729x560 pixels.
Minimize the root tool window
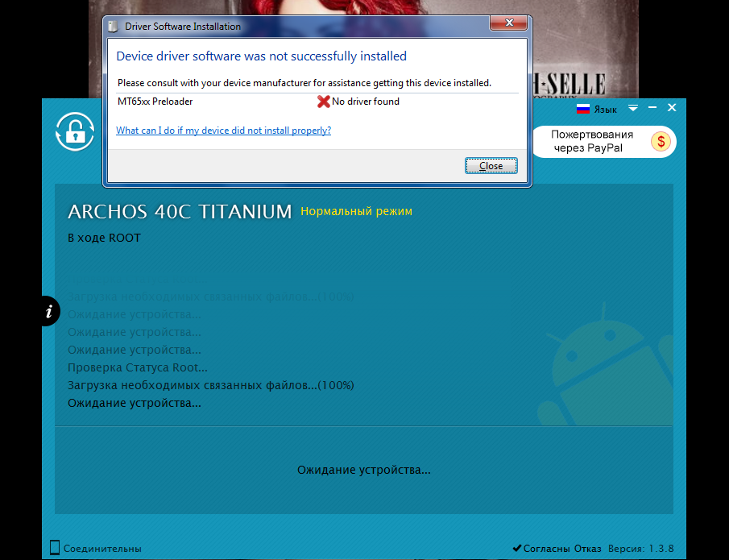tap(652, 108)
